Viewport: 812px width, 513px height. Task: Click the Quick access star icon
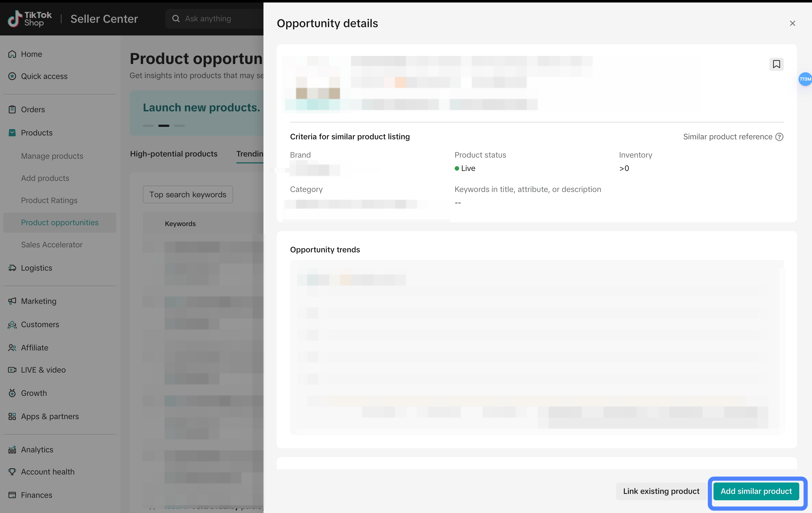pyautogui.click(x=12, y=76)
